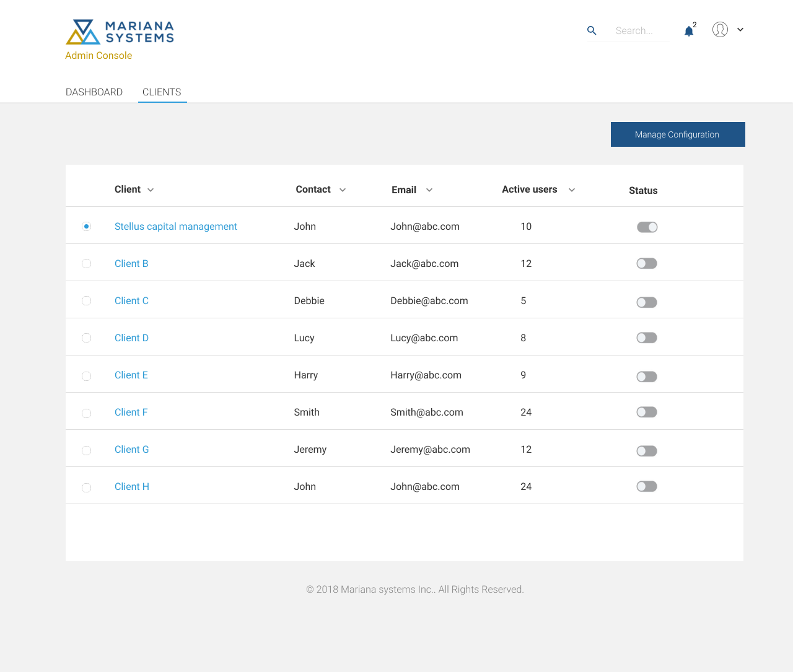
Task: Click the Lucy@abc.com email cell
Action: point(424,338)
